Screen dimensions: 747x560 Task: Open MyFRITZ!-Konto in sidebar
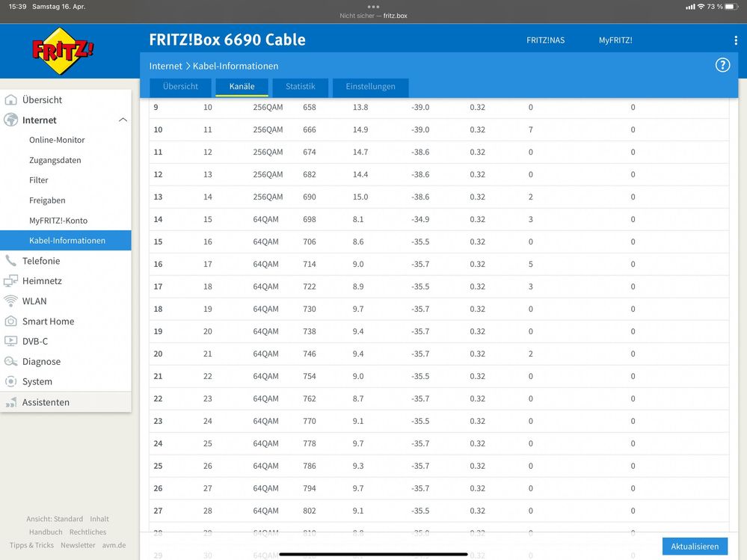point(58,221)
